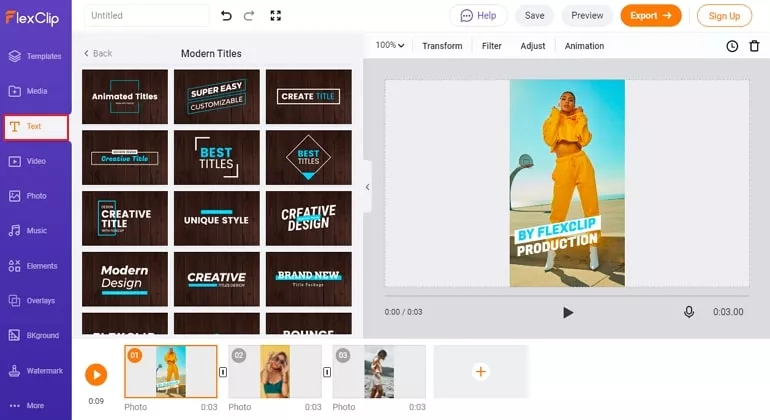Click the Sign Up button
This screenshot has height=420, width=770.
[x=724, y=16]
